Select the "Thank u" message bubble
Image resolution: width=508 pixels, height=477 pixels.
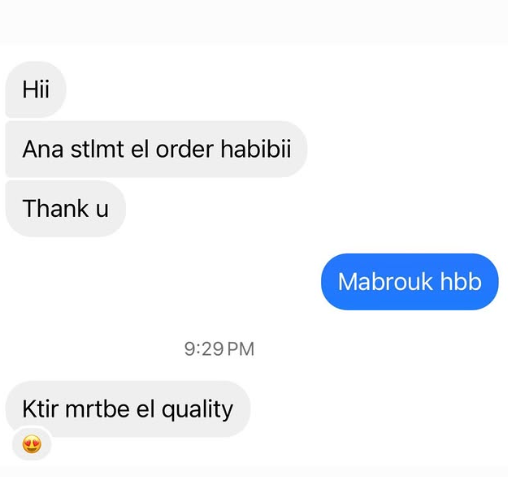tap(66, 209)
